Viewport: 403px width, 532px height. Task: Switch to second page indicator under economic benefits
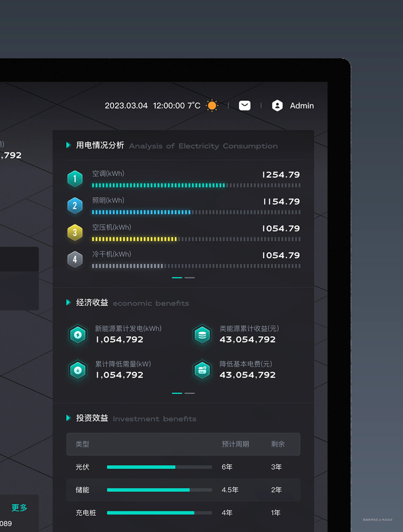(190, 393)
